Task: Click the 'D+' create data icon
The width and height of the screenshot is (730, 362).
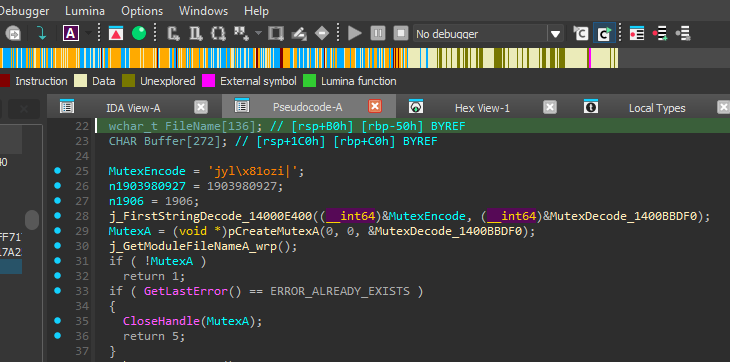Action: tap(196, 34)
